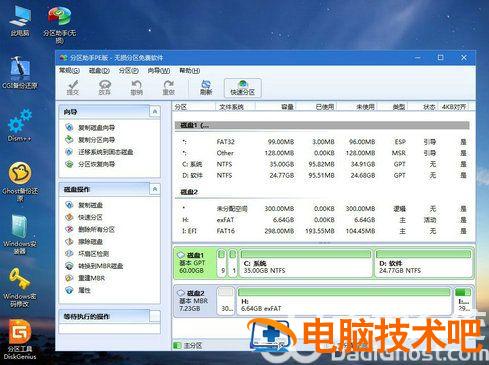The image size is (489, 365).
Task: Launch 复制磁盘向导 from the wizard panel
Action: tap(90, 128)
